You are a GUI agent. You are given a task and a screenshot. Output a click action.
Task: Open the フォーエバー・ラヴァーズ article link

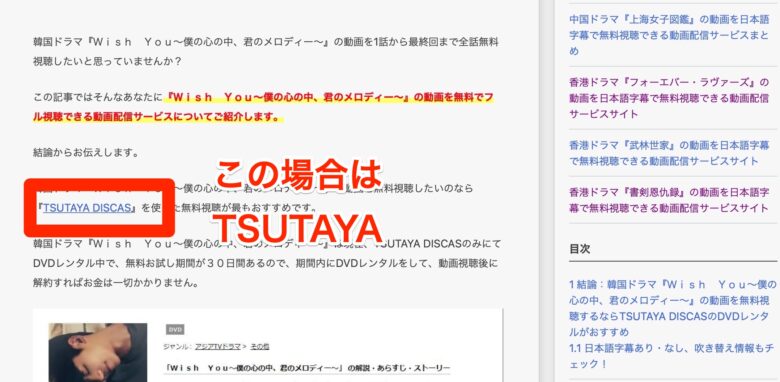(669, 97)
